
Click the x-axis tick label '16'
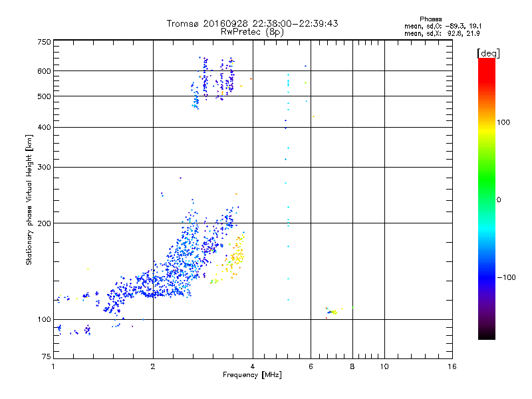pyautogui.click(x=452, y=366)
